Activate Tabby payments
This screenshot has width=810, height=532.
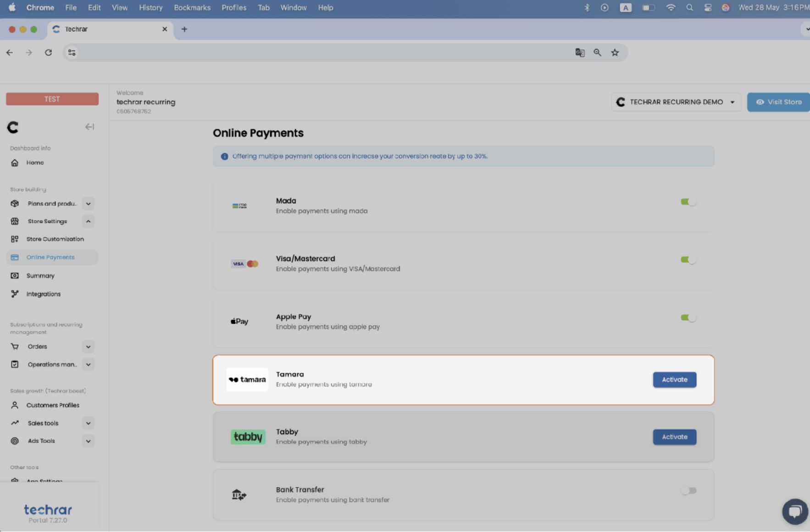click(675, 437)
